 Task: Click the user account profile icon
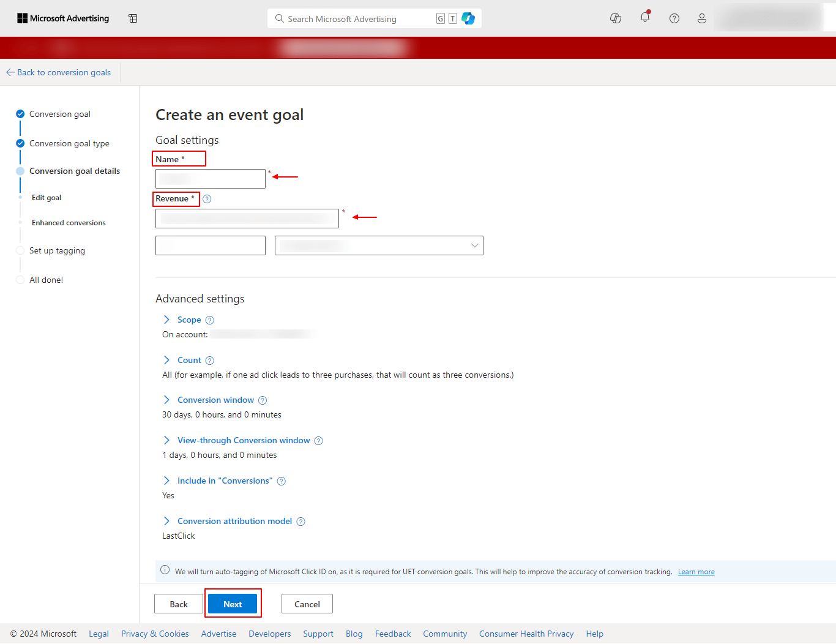701,18
